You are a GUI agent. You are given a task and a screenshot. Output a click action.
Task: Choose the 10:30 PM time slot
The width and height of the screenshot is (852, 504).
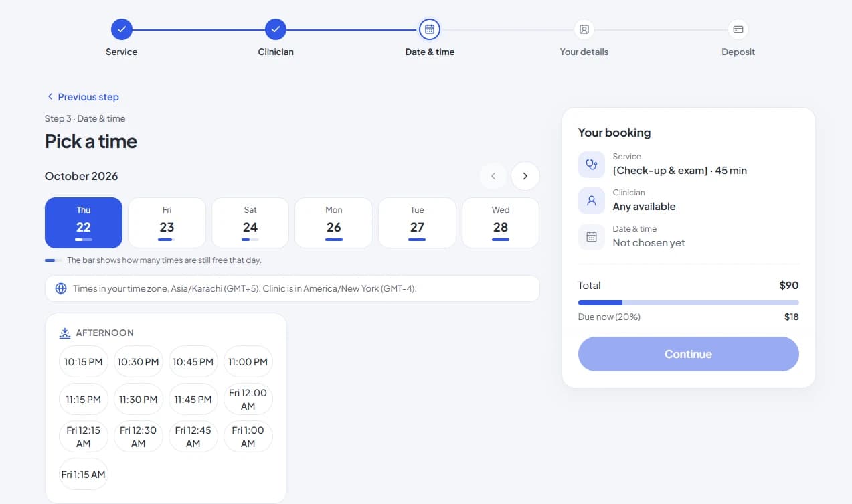(x=139, y=362)
